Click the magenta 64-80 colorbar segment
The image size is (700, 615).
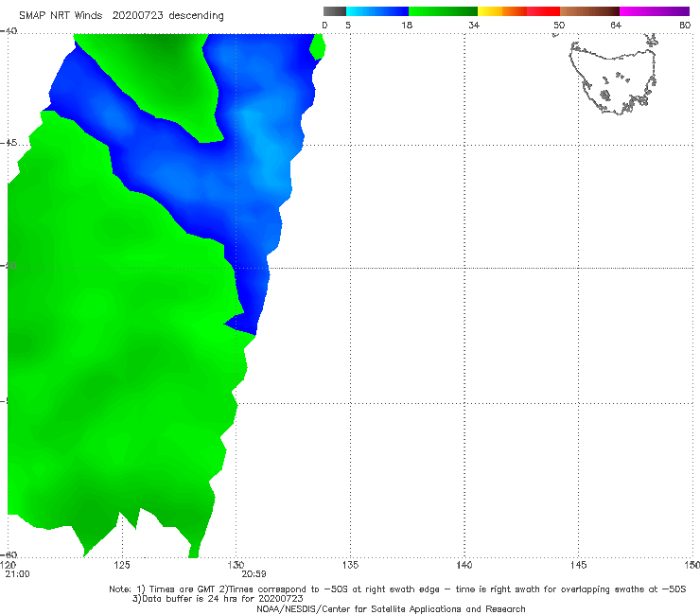pyautogui.click(x=655, y=11)
